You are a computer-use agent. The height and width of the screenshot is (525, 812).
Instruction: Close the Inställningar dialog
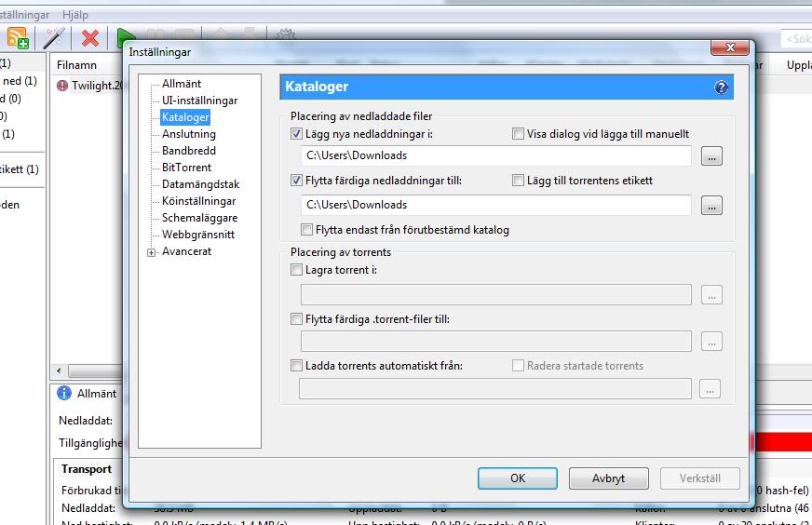tap(730, 47)
